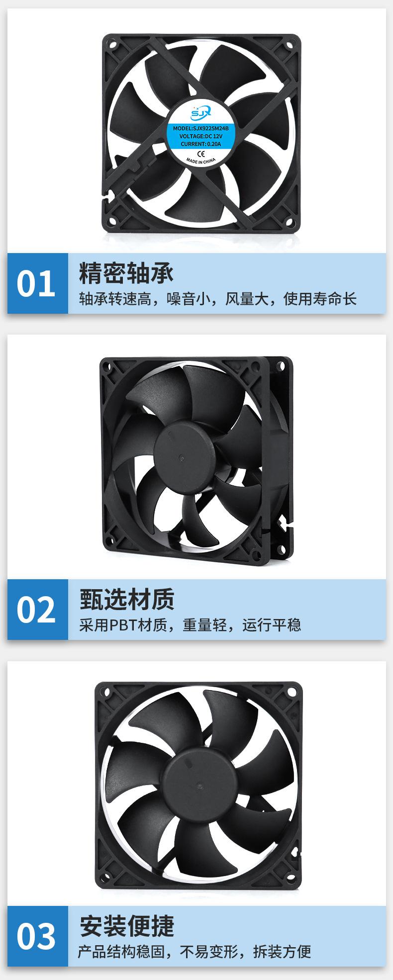Click the CURRENT: 0.20A text on label
393x980 pixels.
[201, 144]
